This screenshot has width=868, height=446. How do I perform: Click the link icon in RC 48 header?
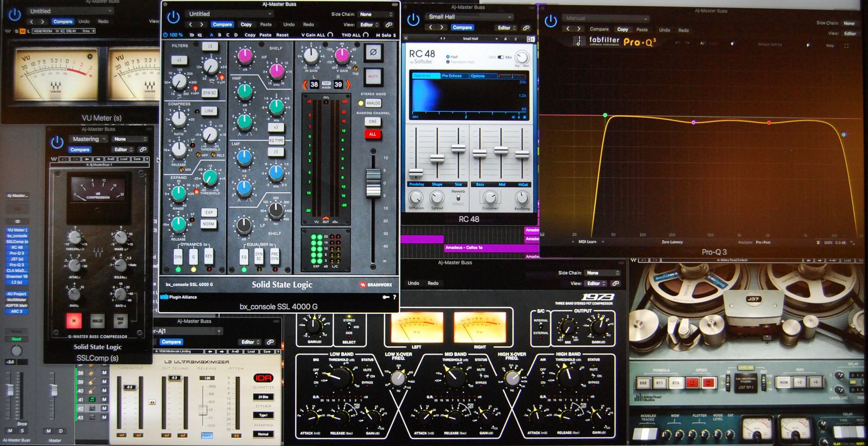pos(526,28)
